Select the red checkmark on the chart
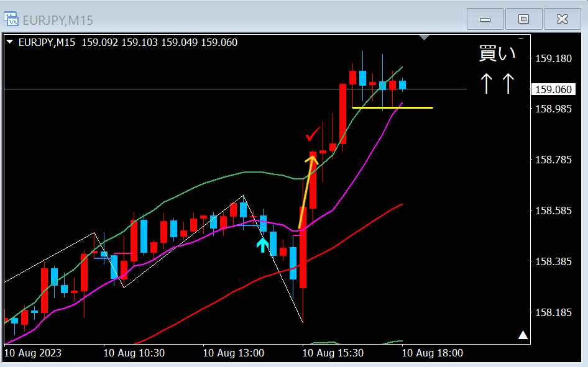Viewport: 588px width, 367px height. tap(313, 134)
